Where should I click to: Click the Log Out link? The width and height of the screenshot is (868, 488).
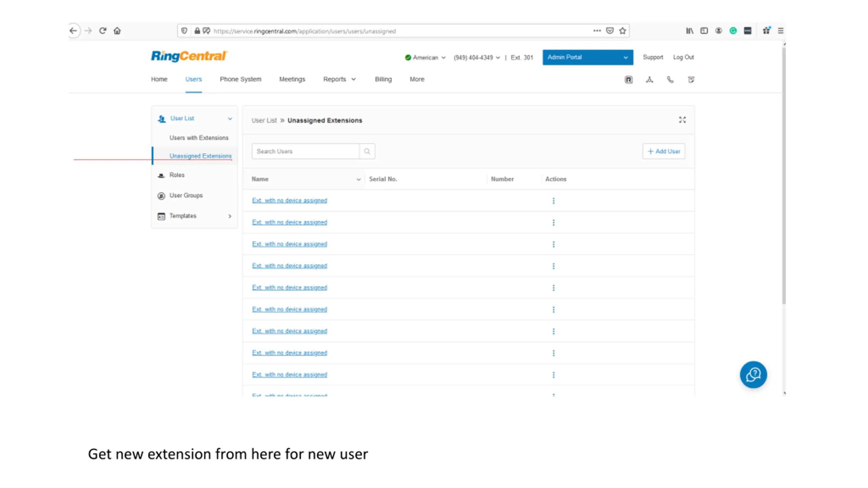pos(683,57)
